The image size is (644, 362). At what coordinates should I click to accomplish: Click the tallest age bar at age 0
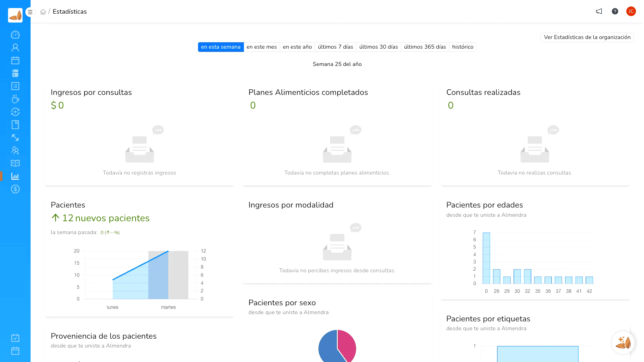pos(486,258)
